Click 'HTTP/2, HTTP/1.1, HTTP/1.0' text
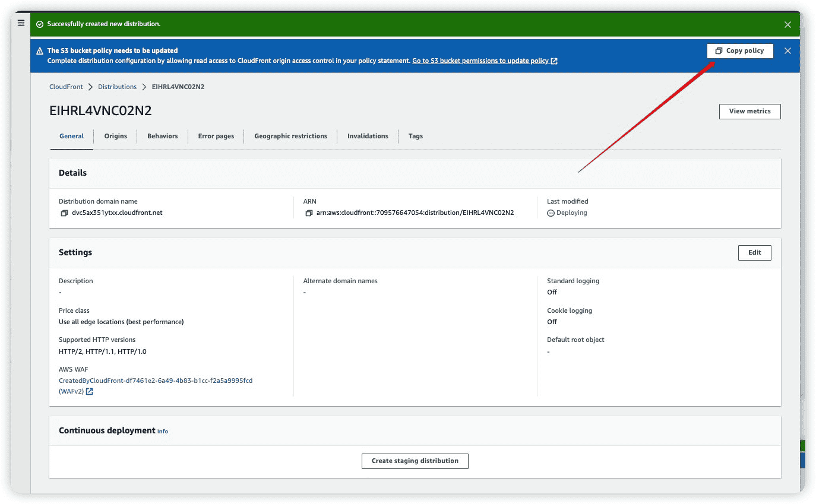 [x=102, y=351]
